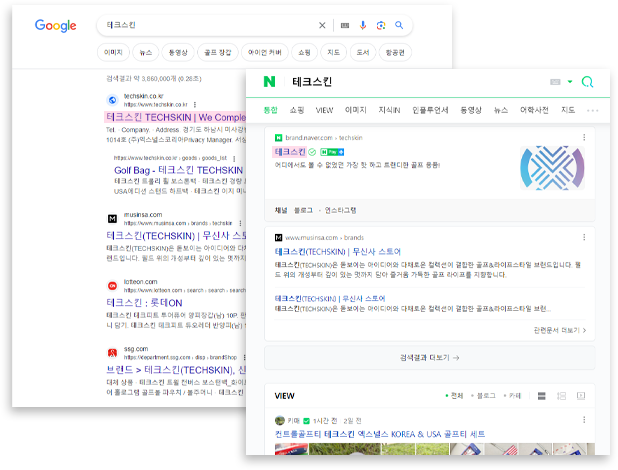The height and width of the screenshot is (470, 618).
Task: Switch to the Naver 어학사전 tab
Action: pyautogui.click(x=534, y=110)
